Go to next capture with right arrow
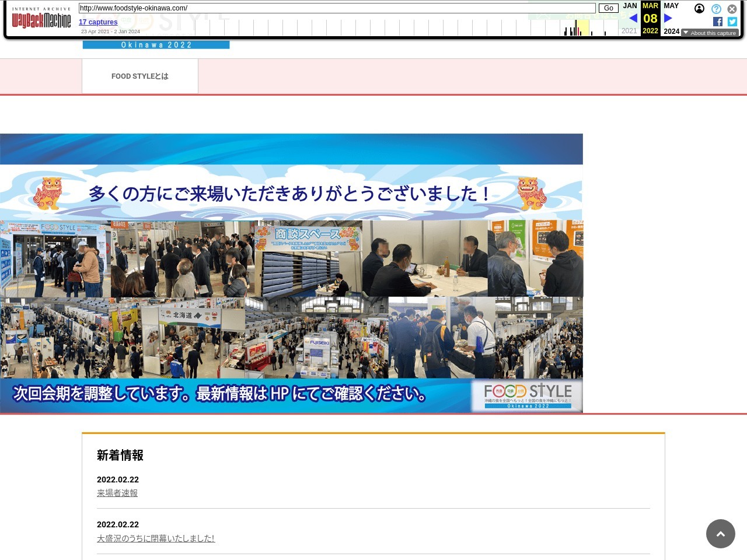Viewport: 747px width, 560px height. click(x=668, y=18)
